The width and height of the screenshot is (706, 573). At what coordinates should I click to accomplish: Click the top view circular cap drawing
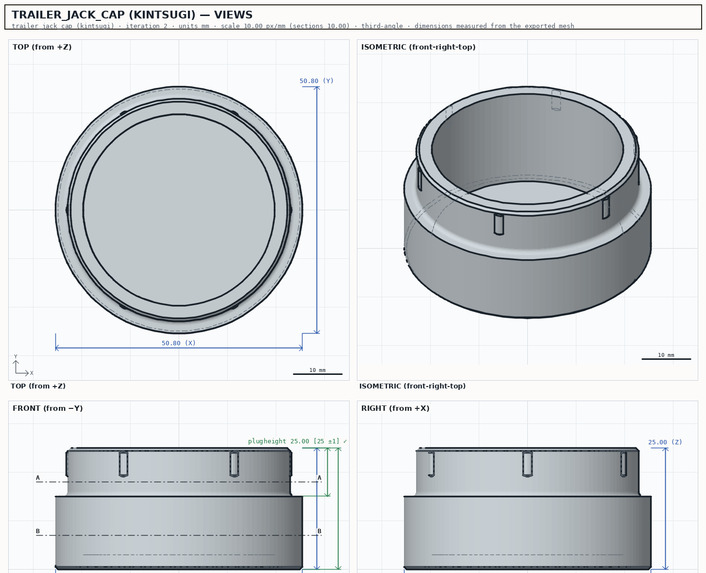[x=179, y=210]
